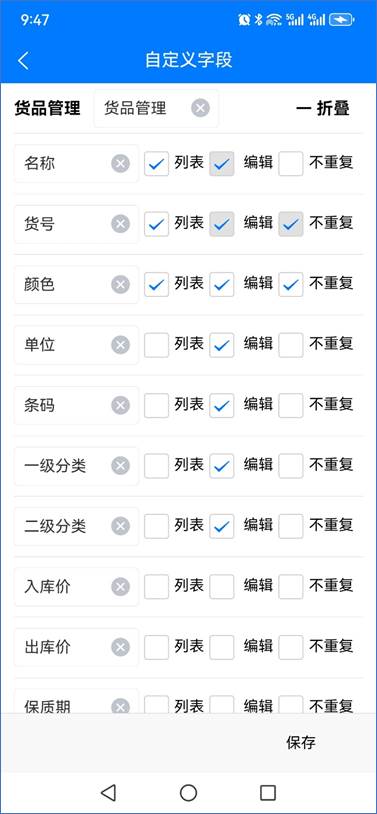Open recent apps with square nav button
377x814 pixels.
tap(268, 793)
